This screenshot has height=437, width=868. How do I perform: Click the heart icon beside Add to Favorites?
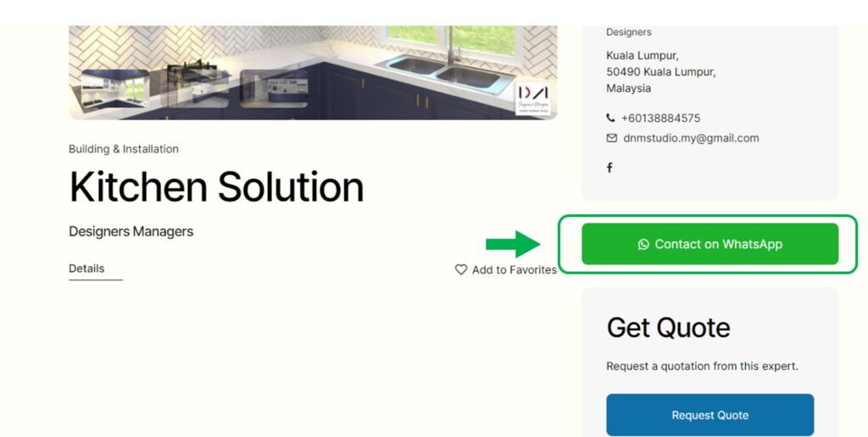460,269
